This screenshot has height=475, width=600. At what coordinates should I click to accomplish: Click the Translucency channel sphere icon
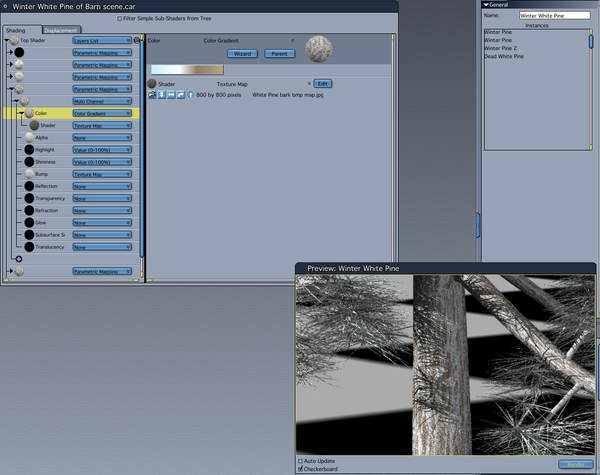[29, 247]
